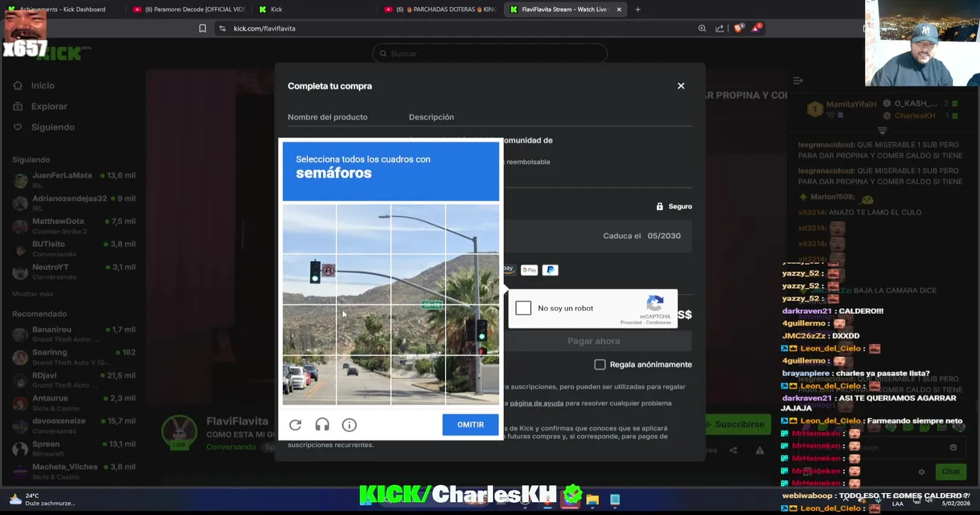Go to Inicio in Kick sidebar
This screenshot has width=980, height=515.
click(x=43, y=85)
